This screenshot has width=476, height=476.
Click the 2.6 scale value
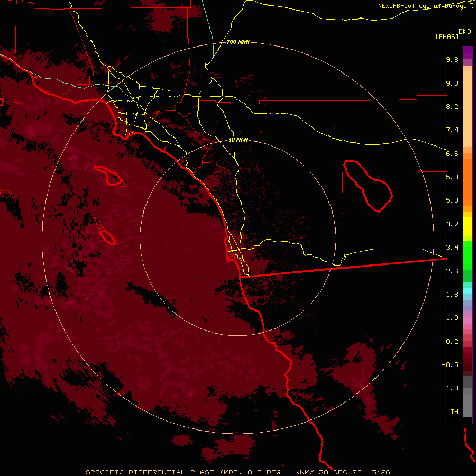click(452, 271)
